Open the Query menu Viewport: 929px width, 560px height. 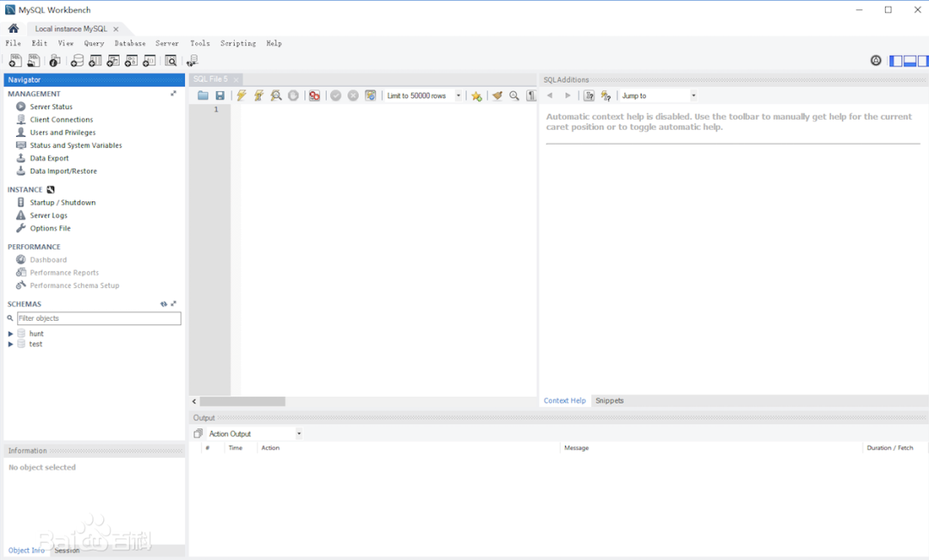(94, 43)
